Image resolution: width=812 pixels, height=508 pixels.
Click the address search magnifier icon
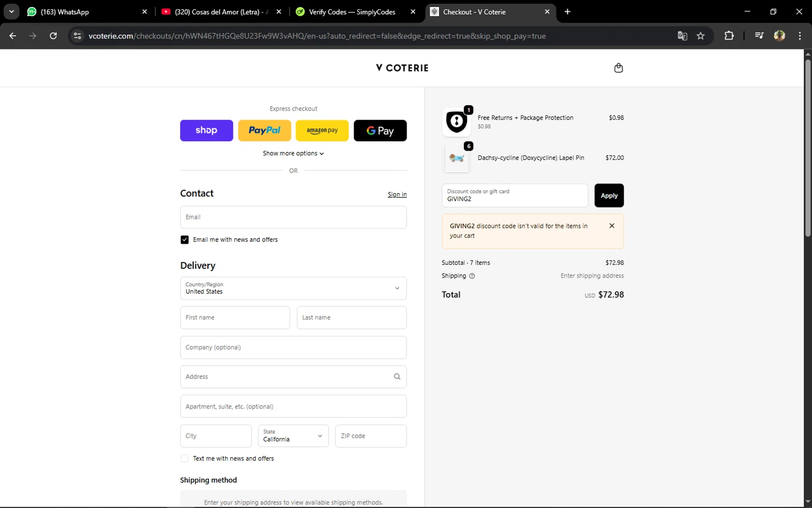(397, 376)
